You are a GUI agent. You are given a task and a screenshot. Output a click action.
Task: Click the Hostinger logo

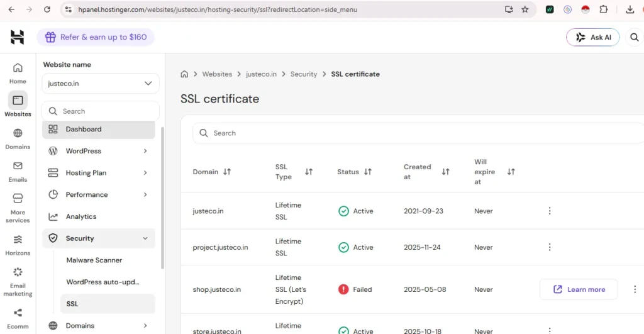coord(17,37)
